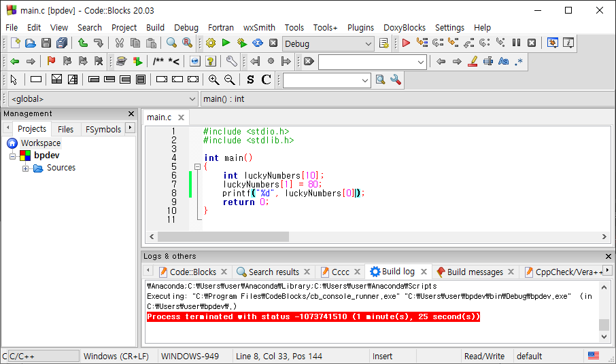616x364 pixels.
Task: Abort the build with the stop icon
Action: 273,43
